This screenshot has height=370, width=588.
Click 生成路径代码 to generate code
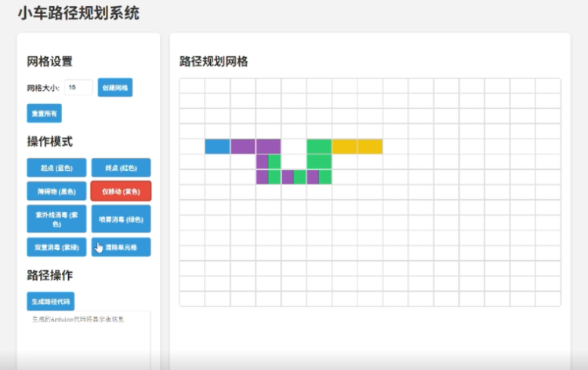(x=50, y=301)
